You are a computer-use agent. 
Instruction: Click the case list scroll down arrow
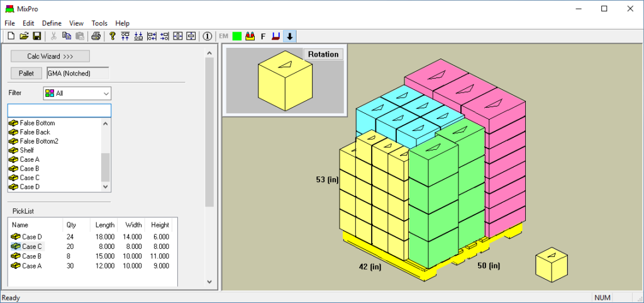pos(106,186)
